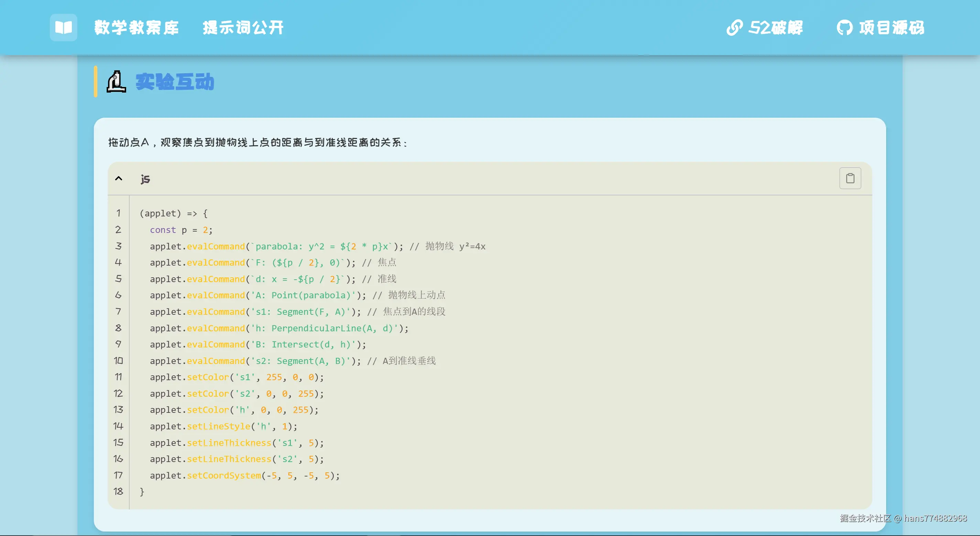Collapse the js code block with the chevron
Screen dimensions: 980x536
pyautogui.click(x=119, y=178)
